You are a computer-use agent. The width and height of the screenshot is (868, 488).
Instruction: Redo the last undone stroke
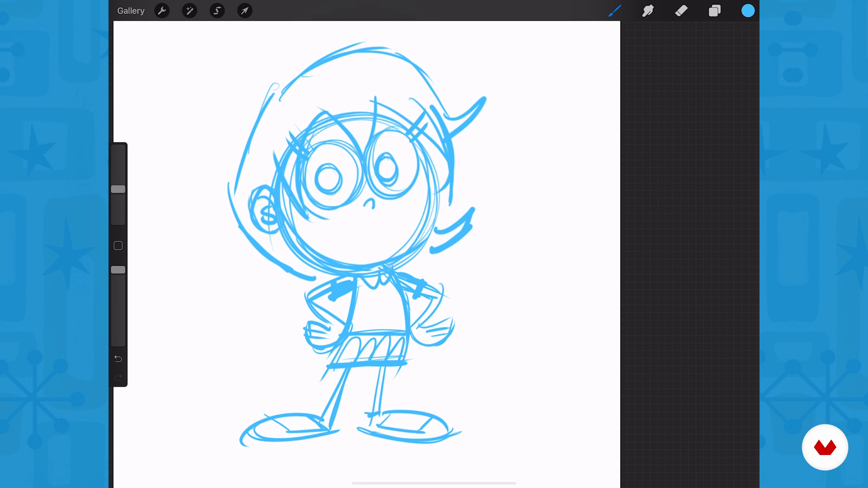click(x=118, y=378)
